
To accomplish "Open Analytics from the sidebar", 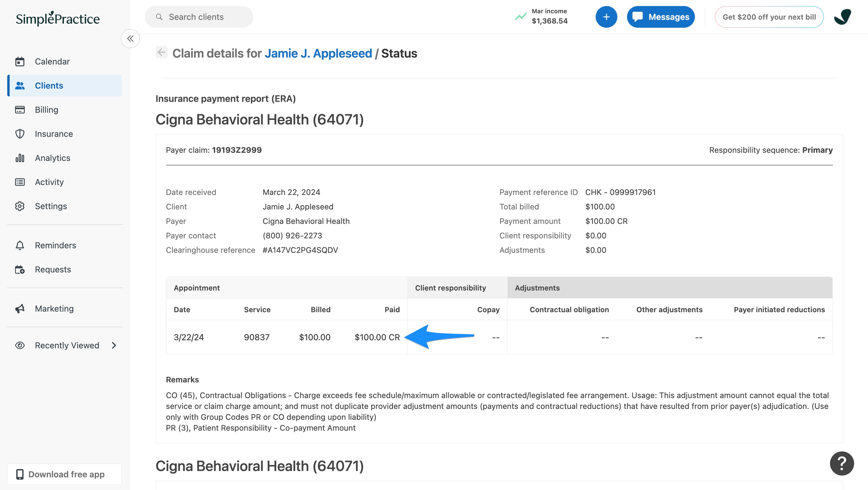I will pyautogui.click(x=65, y=158).
